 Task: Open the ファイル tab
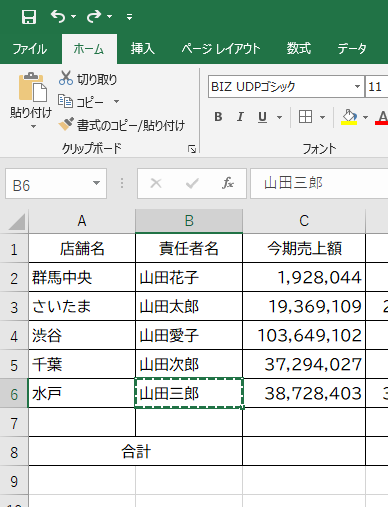(x=30, y=49)
